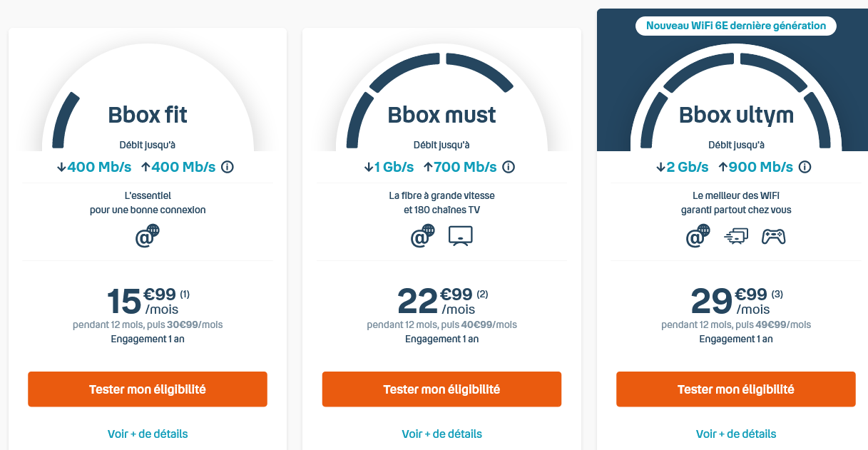Click info icon beside Bbox ultym speeds
Viewport: 868px width, 450px height.
point(805,167)
